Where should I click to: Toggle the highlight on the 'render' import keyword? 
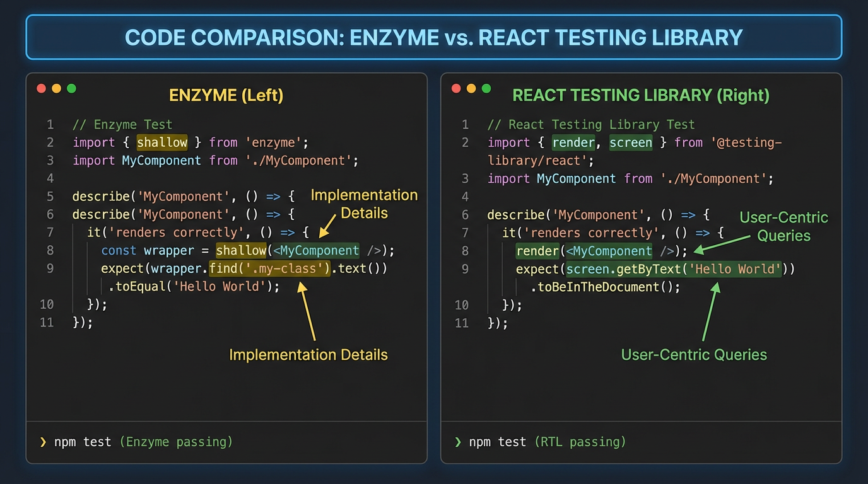[x=573, y=142]
